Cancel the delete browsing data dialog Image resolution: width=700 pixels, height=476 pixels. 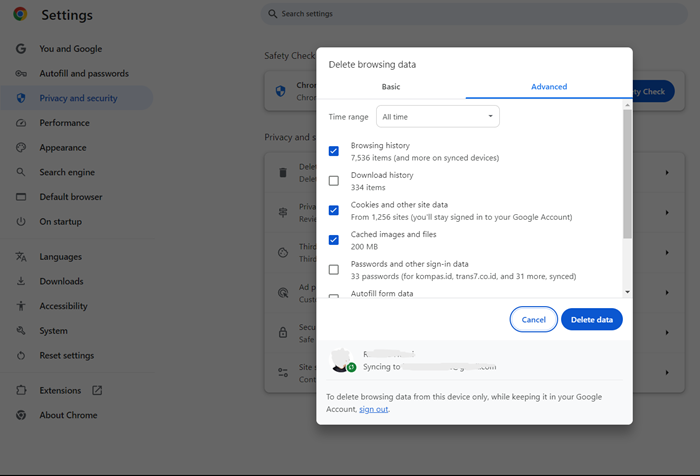[533, 319]
